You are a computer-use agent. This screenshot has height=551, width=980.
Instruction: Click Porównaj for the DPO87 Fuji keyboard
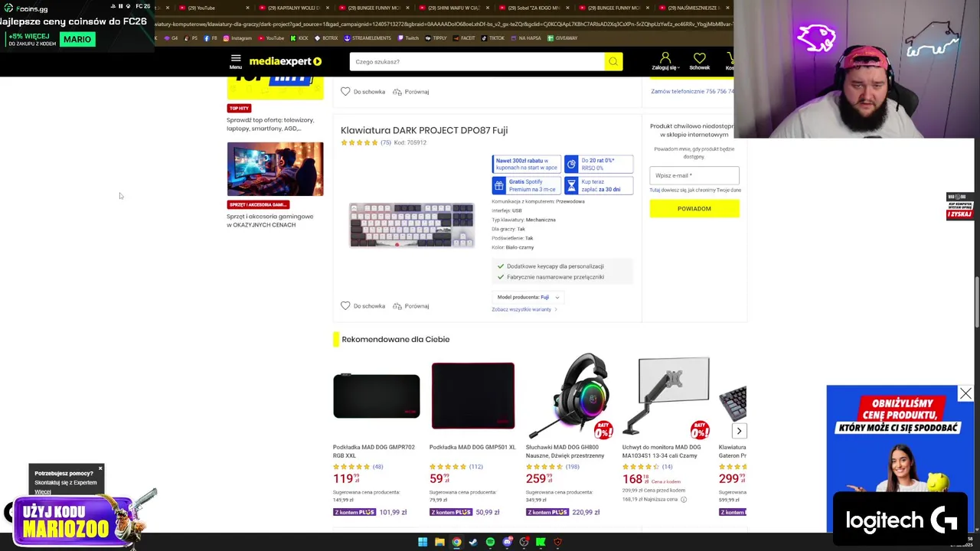tap(410, 306)
